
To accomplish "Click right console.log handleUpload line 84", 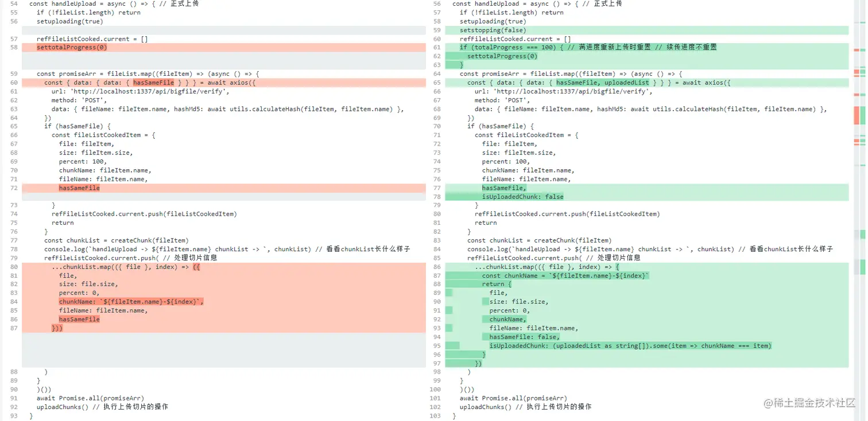I will pyautogui.click(x=650, y=250).
